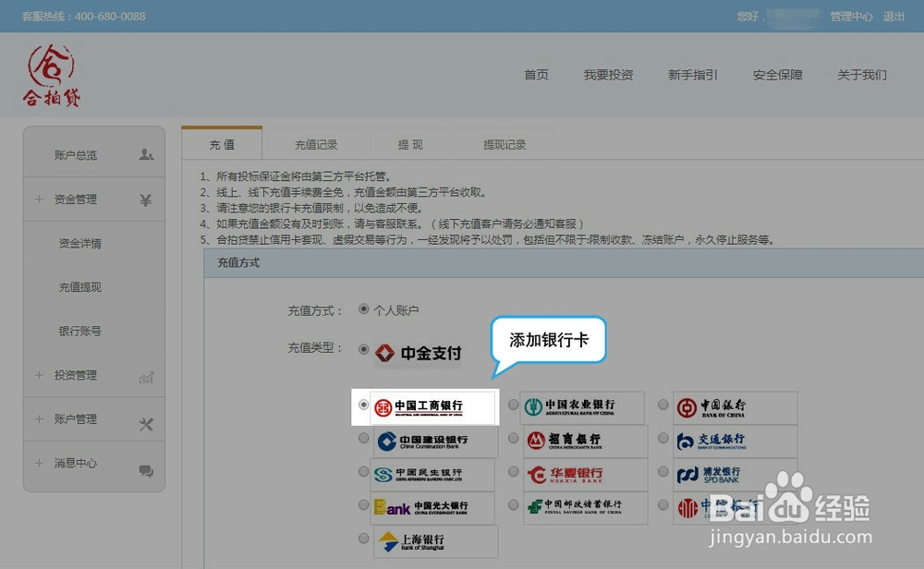Pick the 中国建设银行 radio button
Viewport: 924px width, 569px height.
[x=363, y=438]
